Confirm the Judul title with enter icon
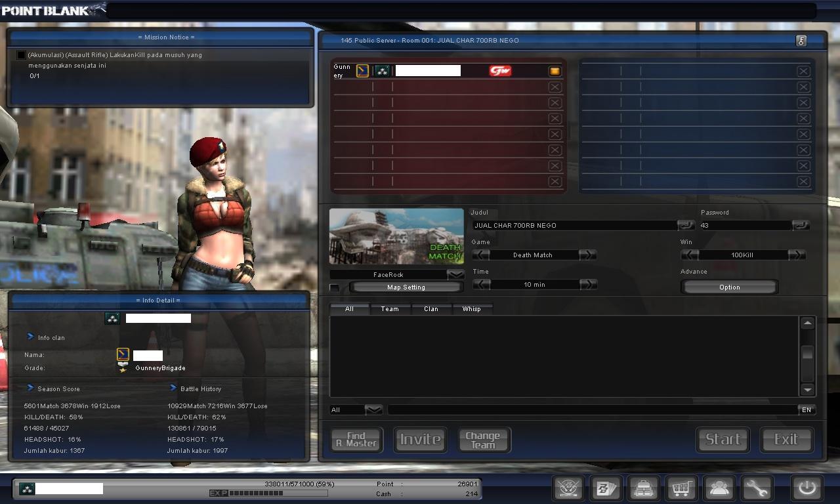Image resolution: width=840 pixels, height=504 pixels. point(685,225)
